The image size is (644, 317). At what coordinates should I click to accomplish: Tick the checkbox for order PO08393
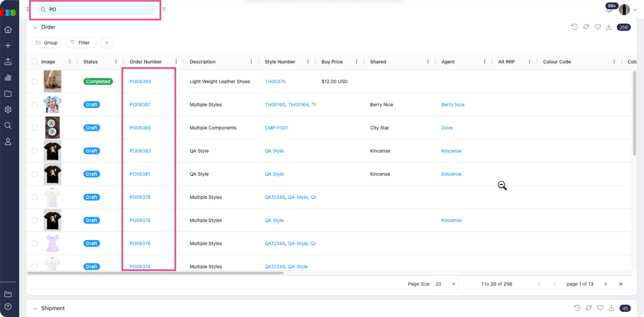click(34, 82)
